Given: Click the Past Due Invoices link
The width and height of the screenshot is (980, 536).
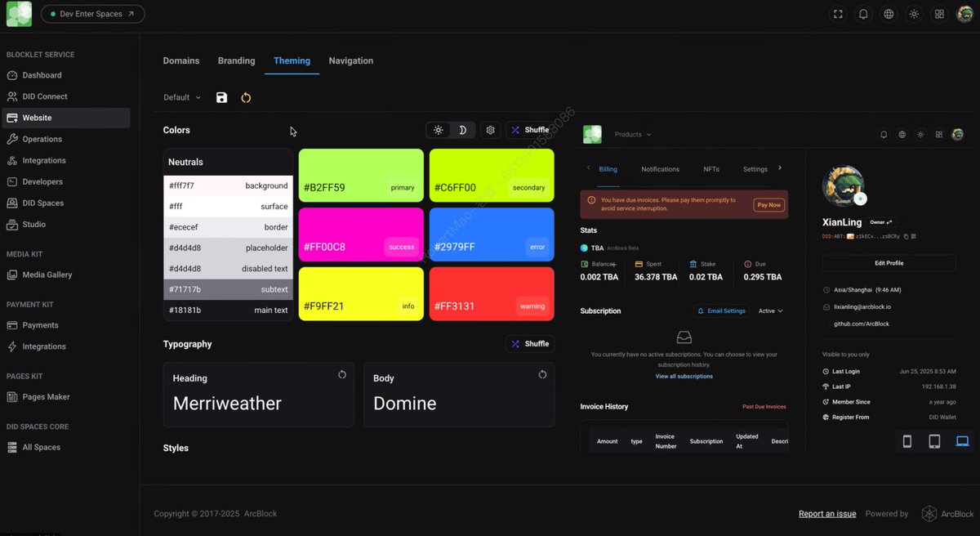Looking at the screenshot, I should (764, 406).
